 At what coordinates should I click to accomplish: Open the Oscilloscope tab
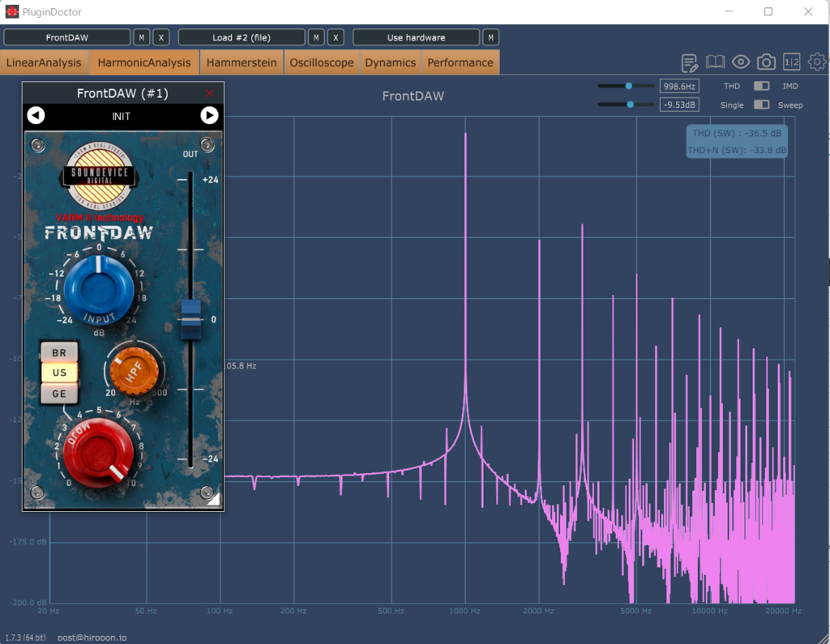[322, 62]
